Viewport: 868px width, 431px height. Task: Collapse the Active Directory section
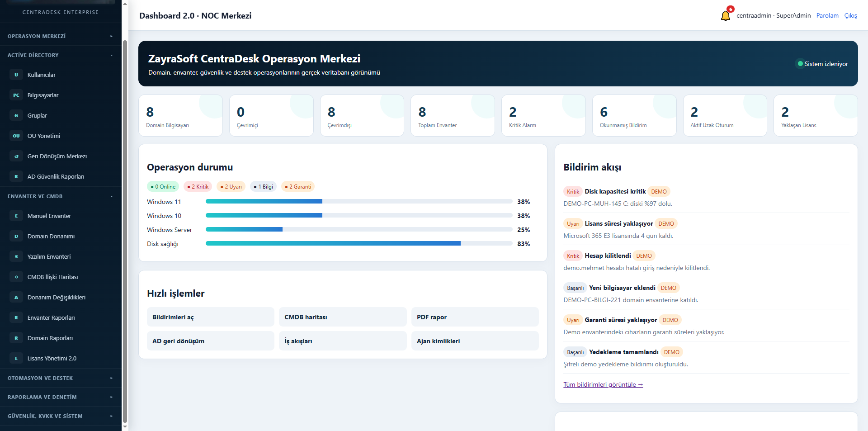point(61,55)
